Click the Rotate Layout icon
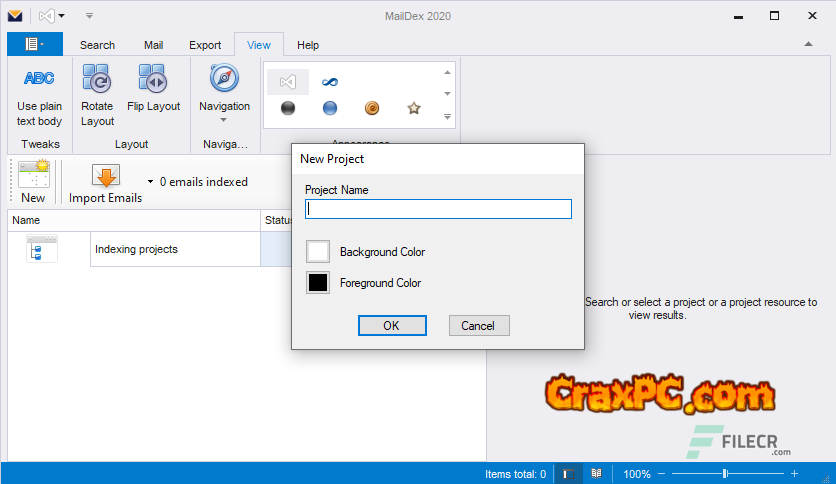This screenshot has height=484, width=836. click(97, 78)
